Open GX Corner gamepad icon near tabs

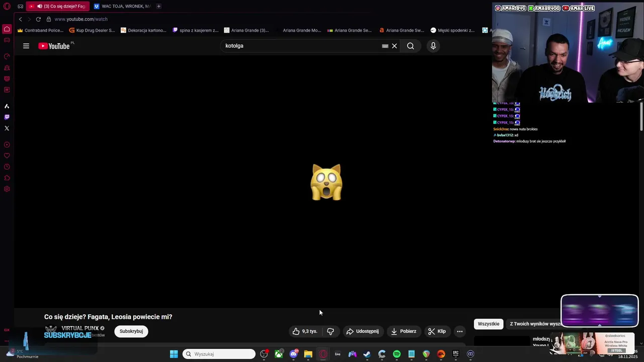20,7
